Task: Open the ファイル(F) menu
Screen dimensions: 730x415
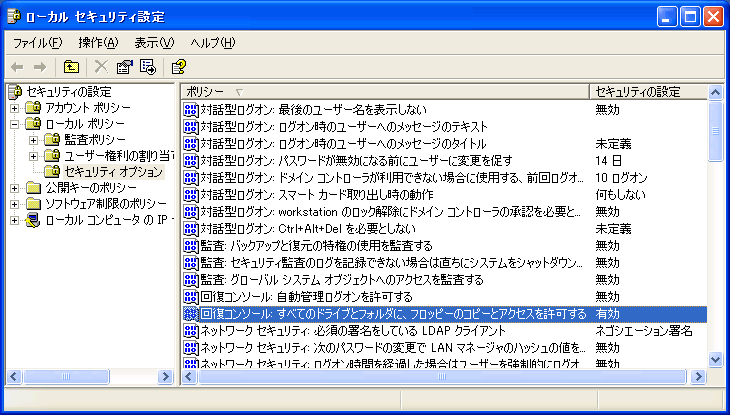Action: [38, 43]
